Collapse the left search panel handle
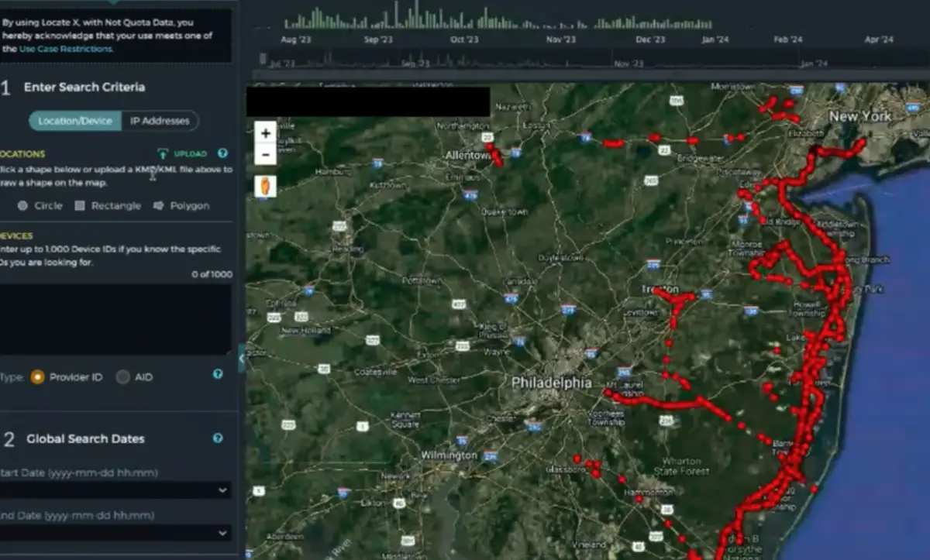Image resolution: width=930 pixels, height=560 pixels. click(x=241, y=359)
